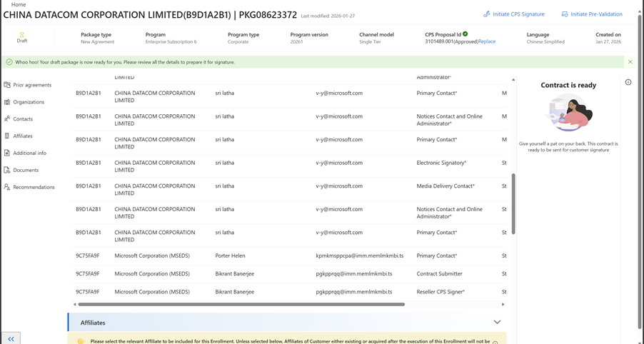Image resolution: width=644 pixels, height=344 pixels.
Task: Click the Initiate CPS Signature link
Action: pyautogui.click(x=518, y=14)
